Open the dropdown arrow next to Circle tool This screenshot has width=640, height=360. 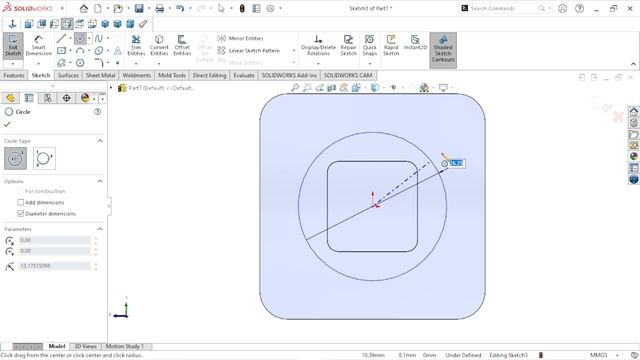89,38
